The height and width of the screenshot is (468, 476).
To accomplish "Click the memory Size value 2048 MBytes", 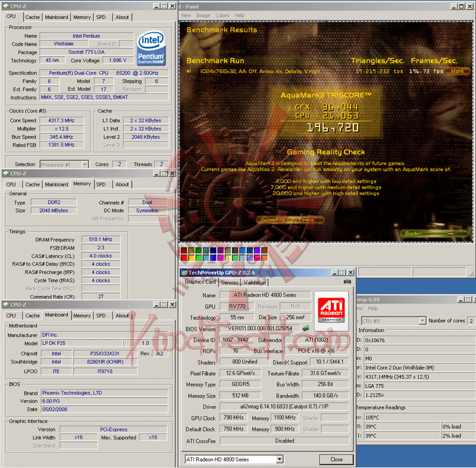I will [54, 210].
